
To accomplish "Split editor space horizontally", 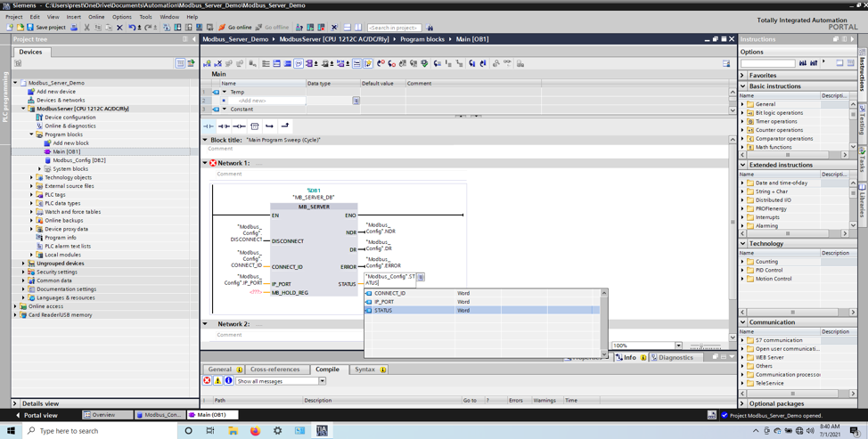I will tap(347, 27).
